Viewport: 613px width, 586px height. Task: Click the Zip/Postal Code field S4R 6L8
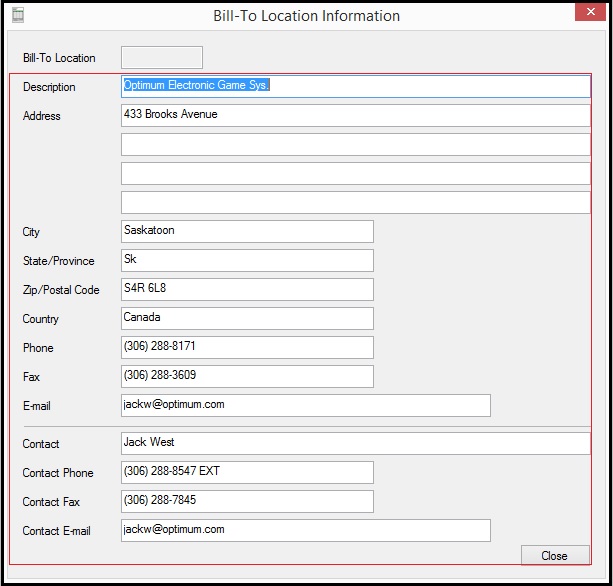coord(247,289)
